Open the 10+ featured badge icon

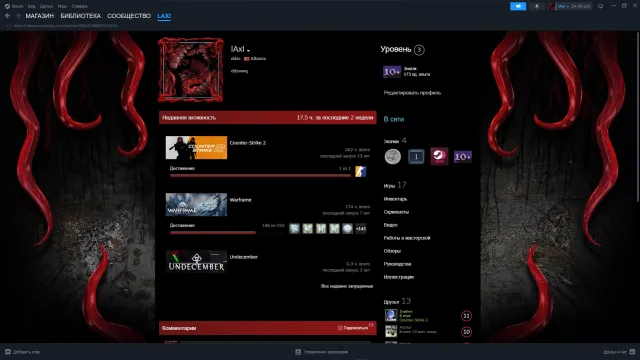click(x=392, y=72)
